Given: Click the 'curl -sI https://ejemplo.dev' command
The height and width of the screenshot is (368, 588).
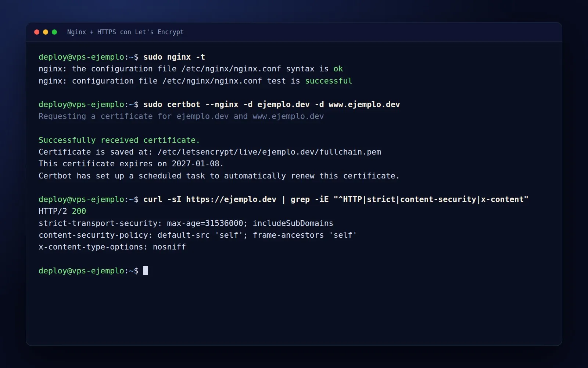Looking at the screenshot, I should click(336, 199).
